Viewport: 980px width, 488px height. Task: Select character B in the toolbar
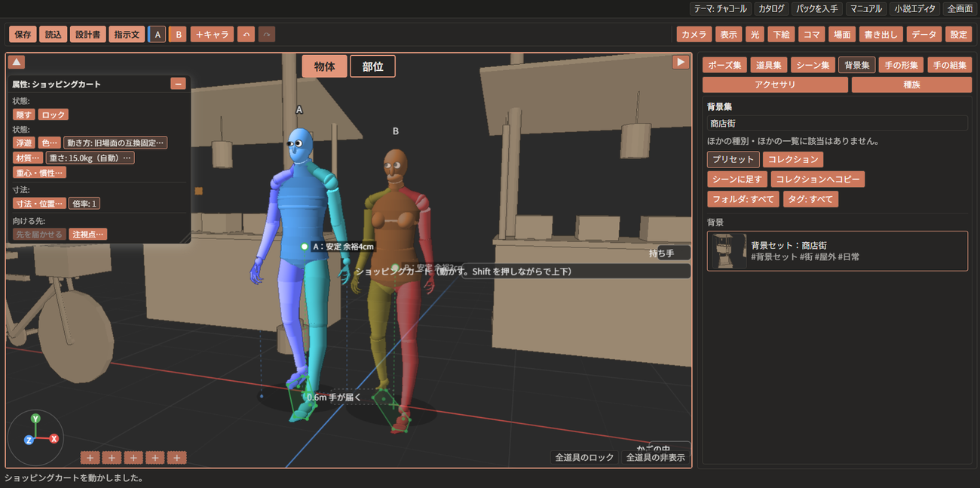point(178,35)
